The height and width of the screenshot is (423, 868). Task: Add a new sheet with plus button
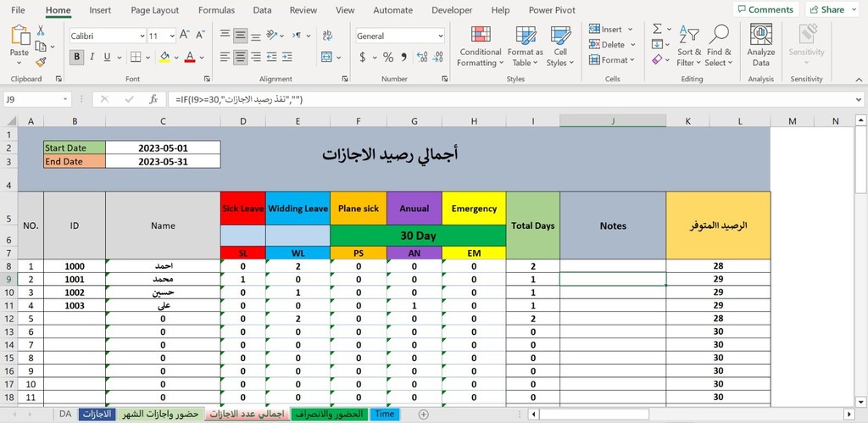pos(424,415)
